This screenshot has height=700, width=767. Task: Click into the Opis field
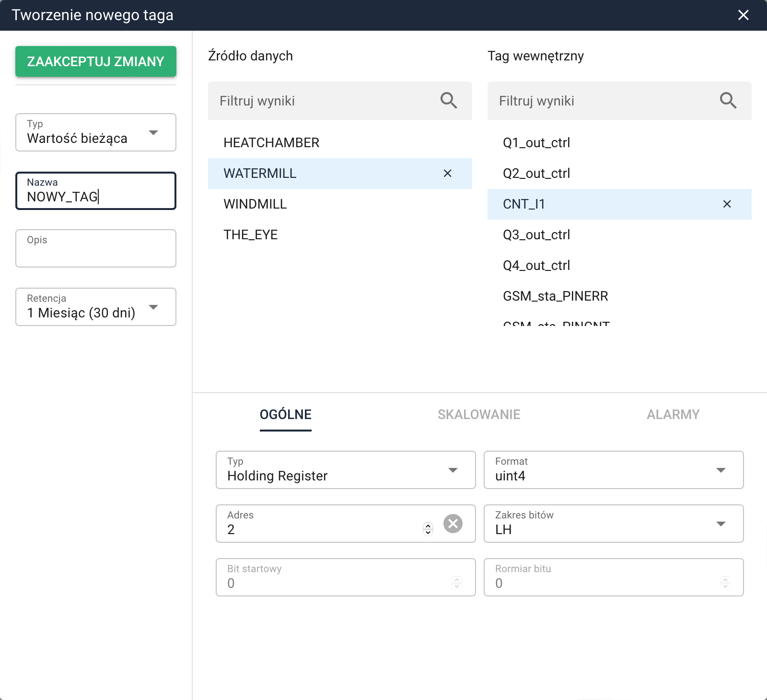tap(96, 248)
